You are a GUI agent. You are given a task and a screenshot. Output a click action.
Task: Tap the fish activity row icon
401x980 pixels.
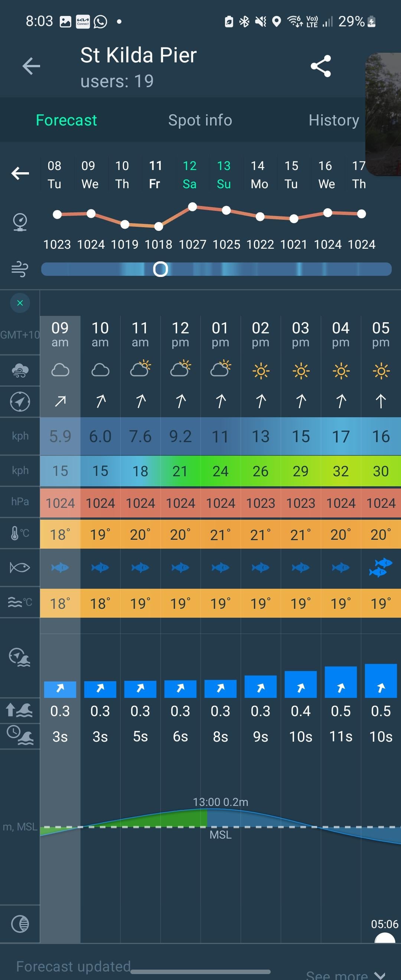pos(20,568)
